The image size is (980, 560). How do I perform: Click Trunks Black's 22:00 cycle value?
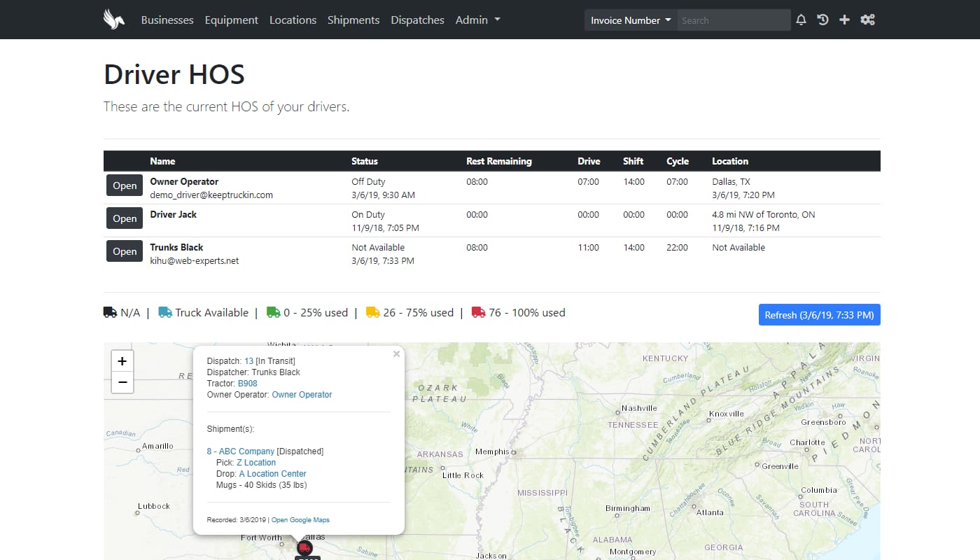click(677, 247)
